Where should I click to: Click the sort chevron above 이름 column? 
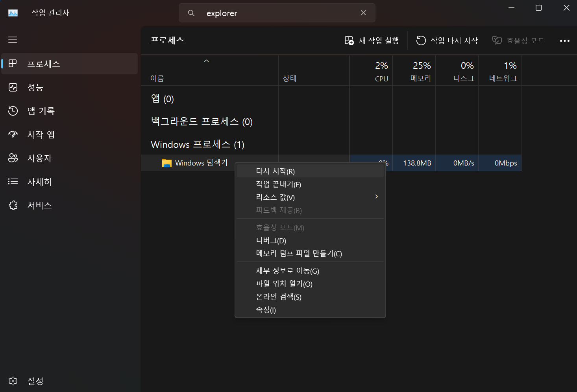(x=206, y=61)
